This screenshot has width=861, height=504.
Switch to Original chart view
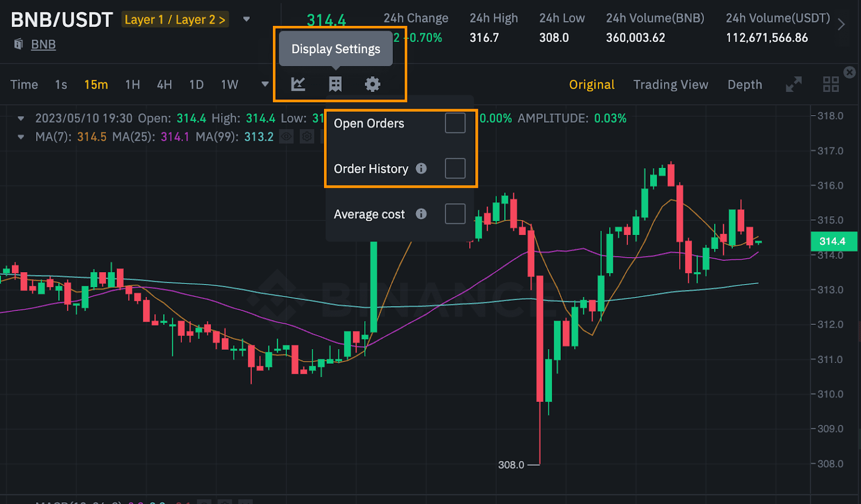[x=592, y=85]
